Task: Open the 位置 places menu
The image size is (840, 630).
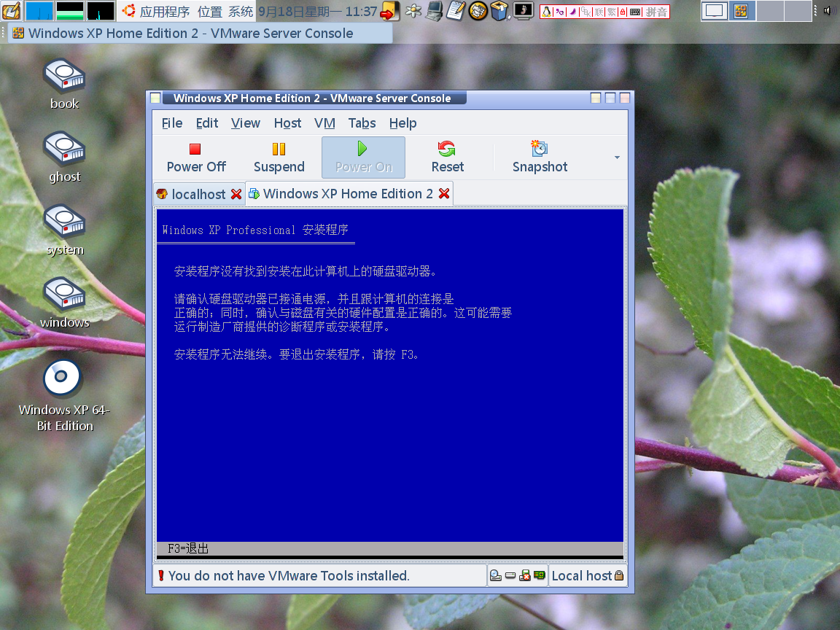Action: [x=209, y=11]
